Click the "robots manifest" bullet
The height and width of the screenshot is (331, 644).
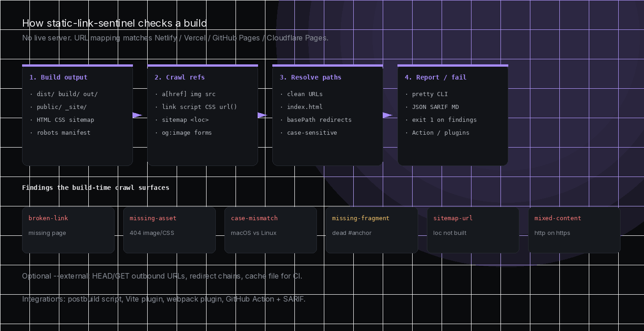click(x=60, y=132)
